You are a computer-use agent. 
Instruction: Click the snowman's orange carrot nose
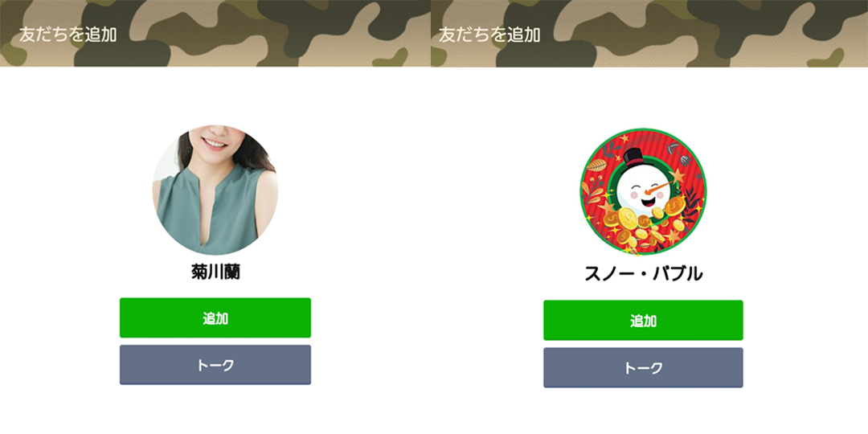pyautogui.click(x=659, y=189)
